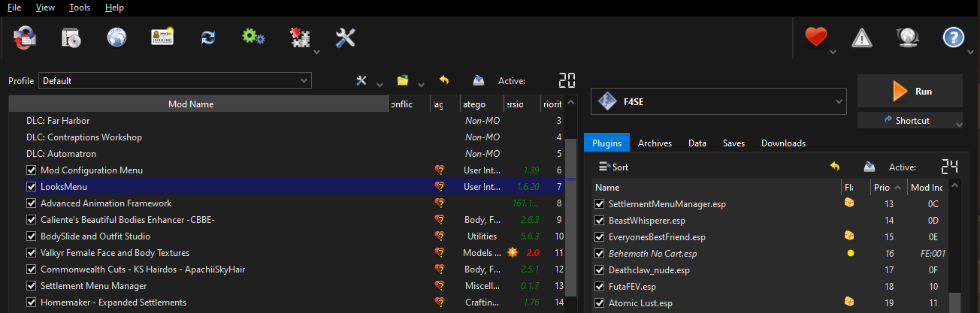Disable Advanced Animation Framework mod

pyautogui.click(x=32, y=203)
